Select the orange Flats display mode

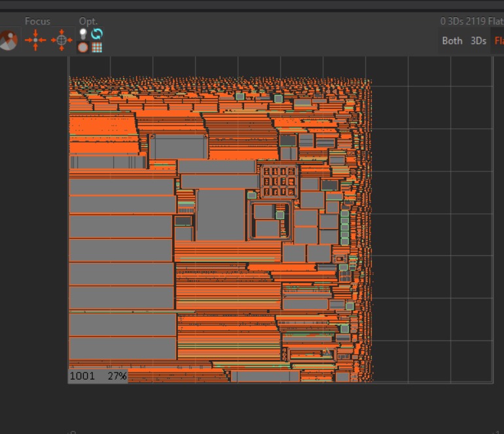499,41
